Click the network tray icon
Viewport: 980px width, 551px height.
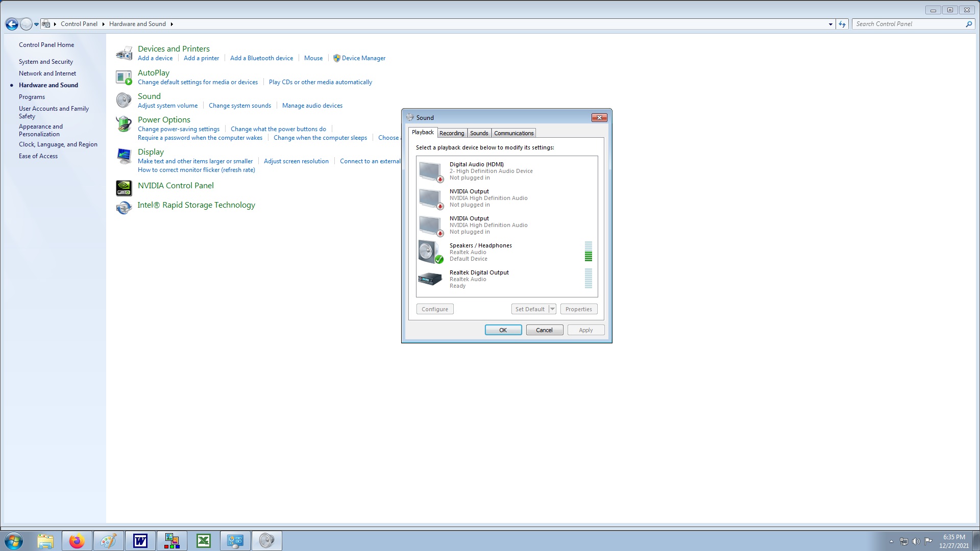point(904,541)
